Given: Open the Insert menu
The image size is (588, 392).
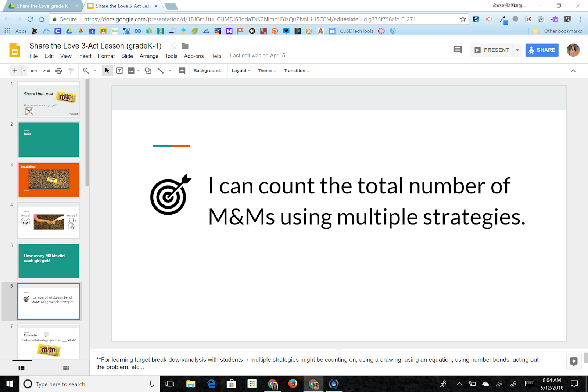Looking at the screenshot, I should [x=85, y=56].
